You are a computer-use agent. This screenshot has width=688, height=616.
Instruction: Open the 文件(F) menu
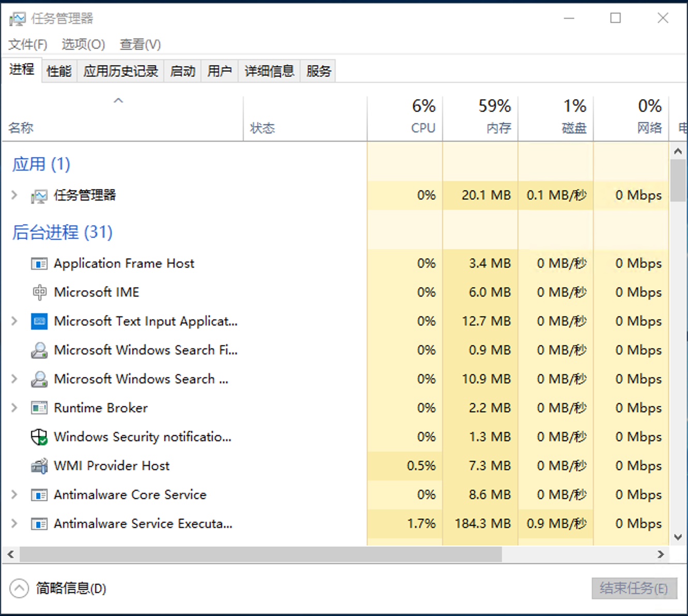28,44
